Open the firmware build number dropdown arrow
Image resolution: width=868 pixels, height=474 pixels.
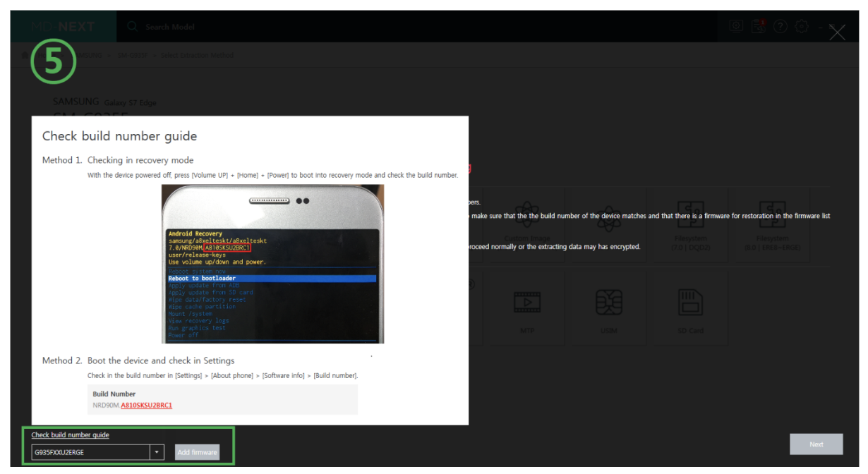[x=158, y=452]
